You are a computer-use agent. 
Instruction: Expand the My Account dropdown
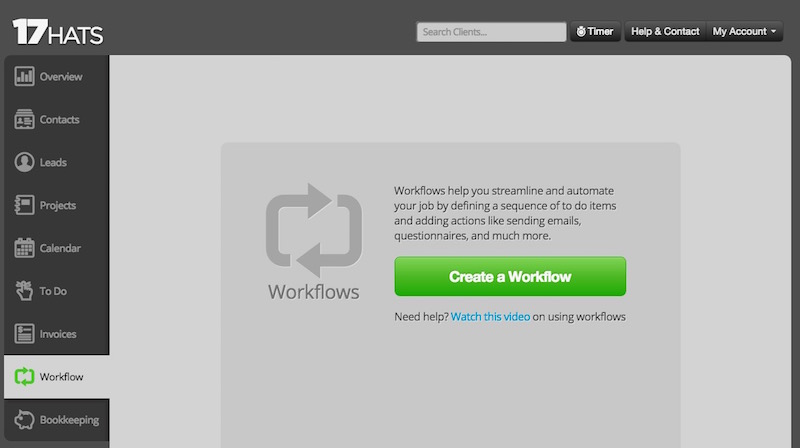pos(744,32)
